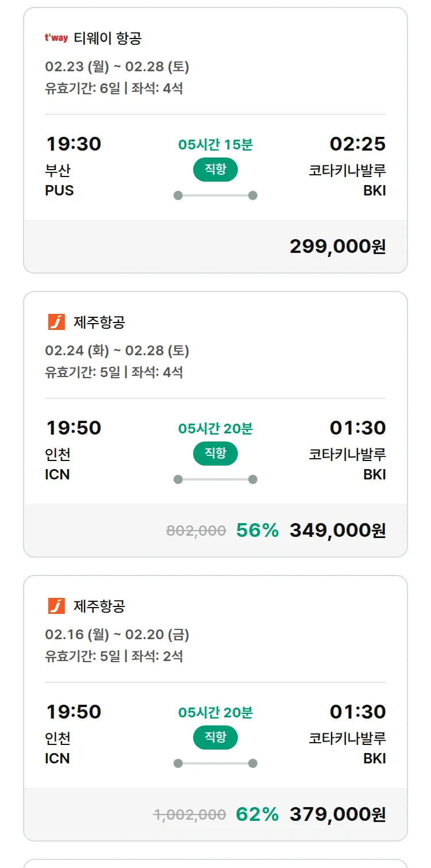Click the 05시간 15분 flight duration
The image size is (431, 868).
point(215,145)
